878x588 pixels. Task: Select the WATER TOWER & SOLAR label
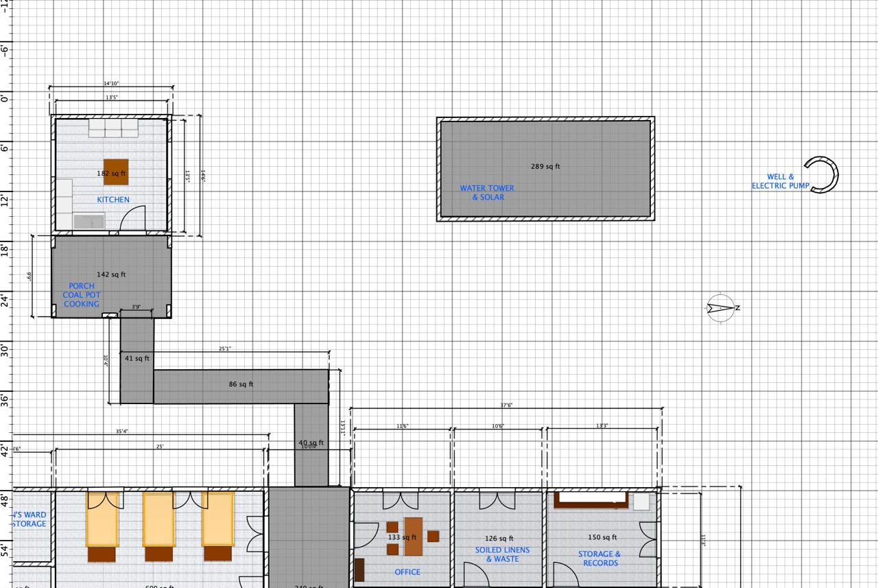(x=487, y=193)
